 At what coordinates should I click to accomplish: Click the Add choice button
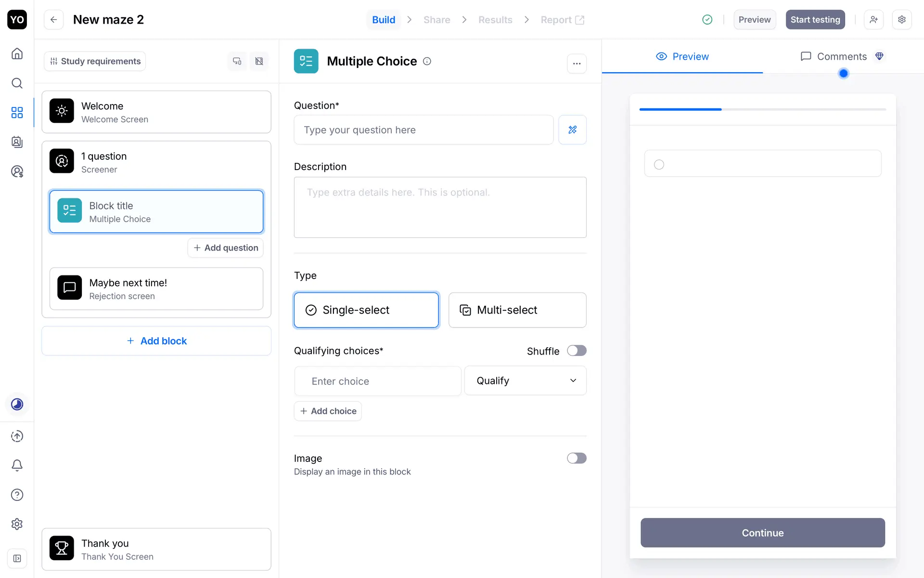pos(328,411)
